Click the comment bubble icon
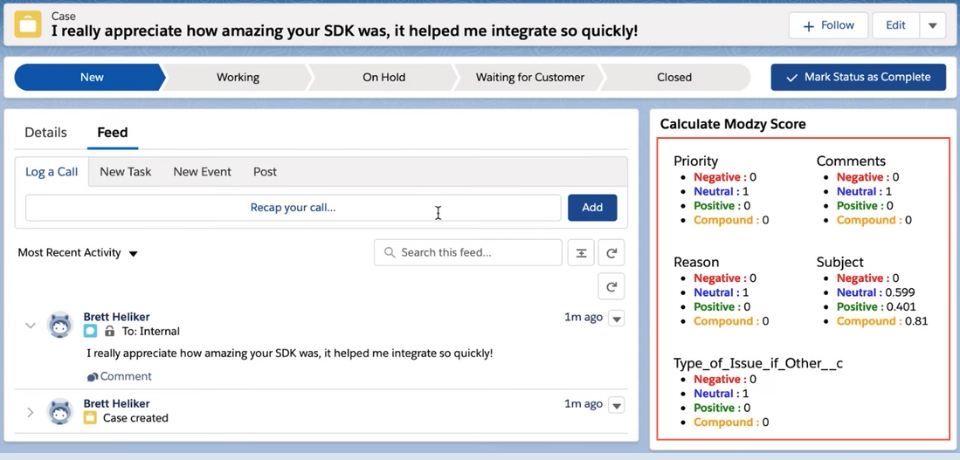The image size is (960, 460). [x=93, y=377]
